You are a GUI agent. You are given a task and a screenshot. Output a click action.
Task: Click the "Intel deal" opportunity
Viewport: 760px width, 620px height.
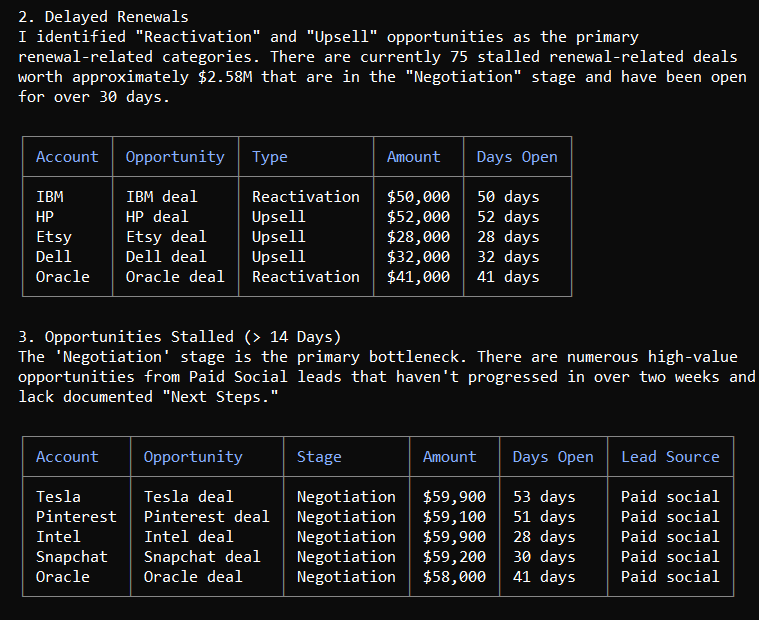(x=189, y=537)
